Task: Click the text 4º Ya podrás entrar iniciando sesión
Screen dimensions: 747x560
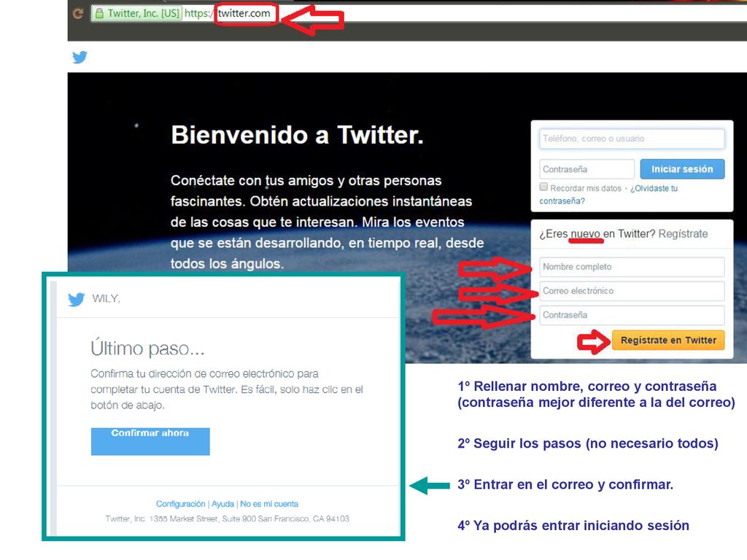Action: click(x=573, y=526)
